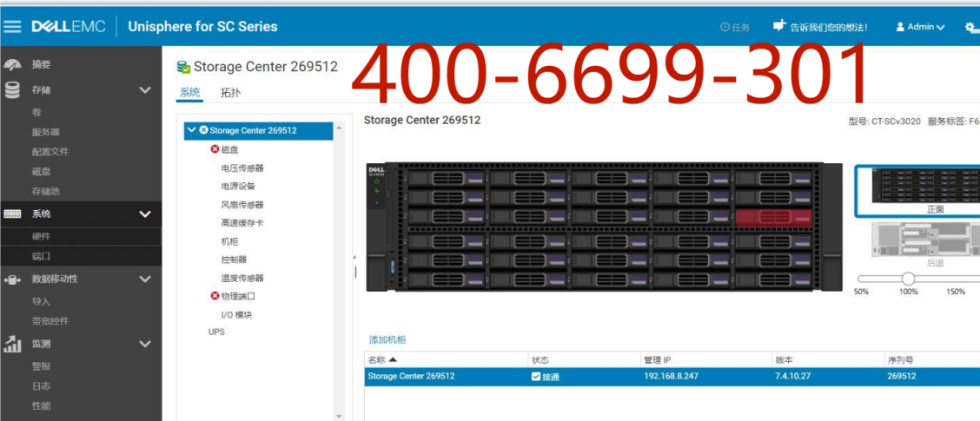
Task: Switch to the 拓扑 tab
Action: (x=230, y=92)
